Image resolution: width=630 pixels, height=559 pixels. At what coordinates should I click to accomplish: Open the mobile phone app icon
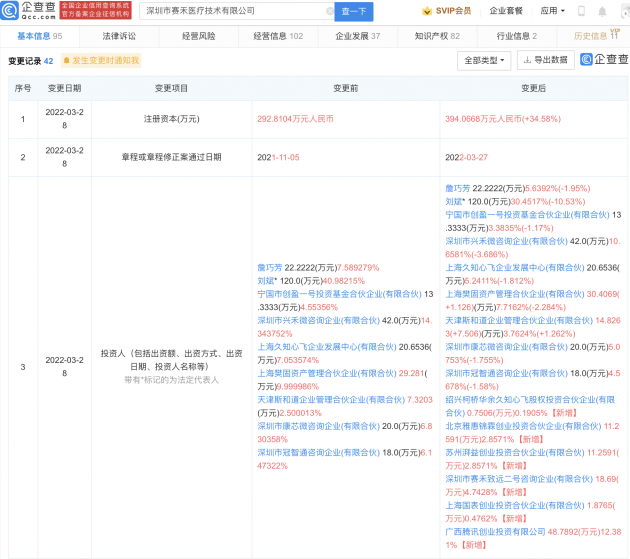(x=581, y=11)
